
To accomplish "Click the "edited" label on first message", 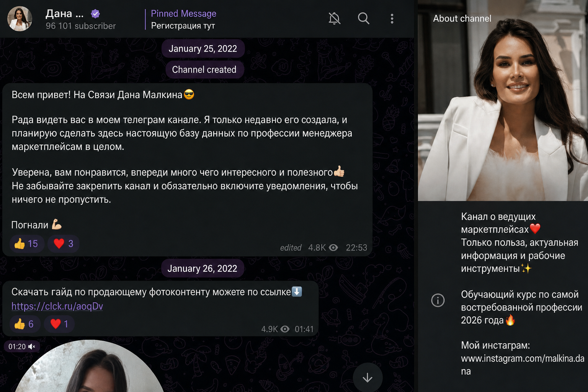I will pos(291,248).
